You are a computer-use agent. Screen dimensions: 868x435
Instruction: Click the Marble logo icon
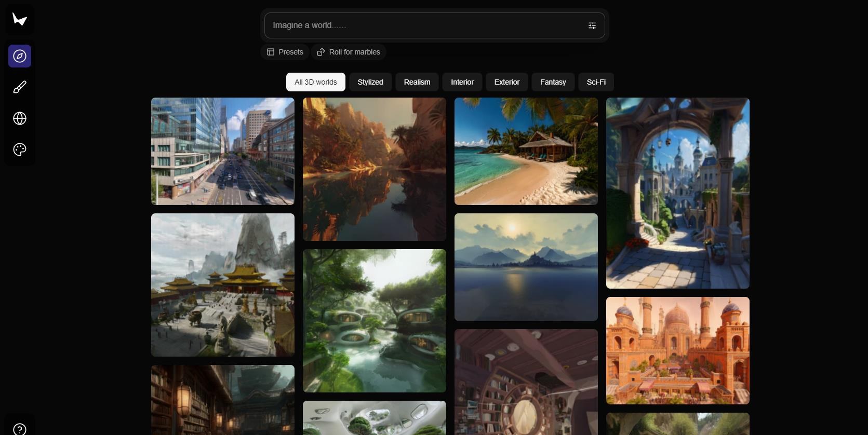click(20, 20)
